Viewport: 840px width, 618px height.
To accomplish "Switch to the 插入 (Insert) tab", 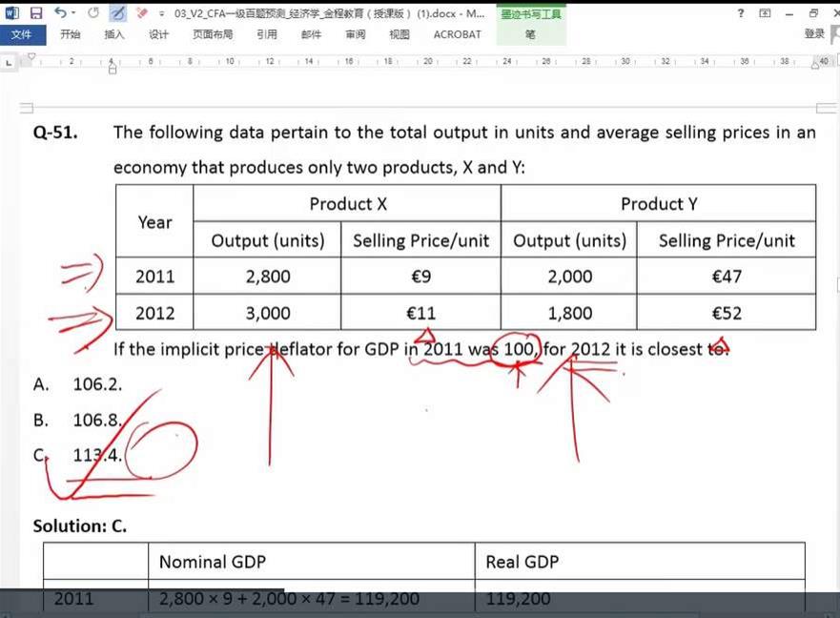I will (114, 34).
